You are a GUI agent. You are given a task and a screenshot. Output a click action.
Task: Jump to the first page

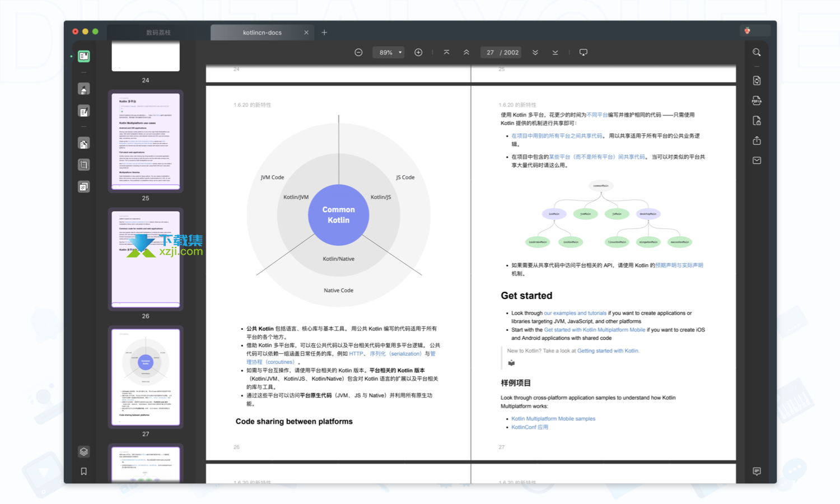[x=446, y=52]
